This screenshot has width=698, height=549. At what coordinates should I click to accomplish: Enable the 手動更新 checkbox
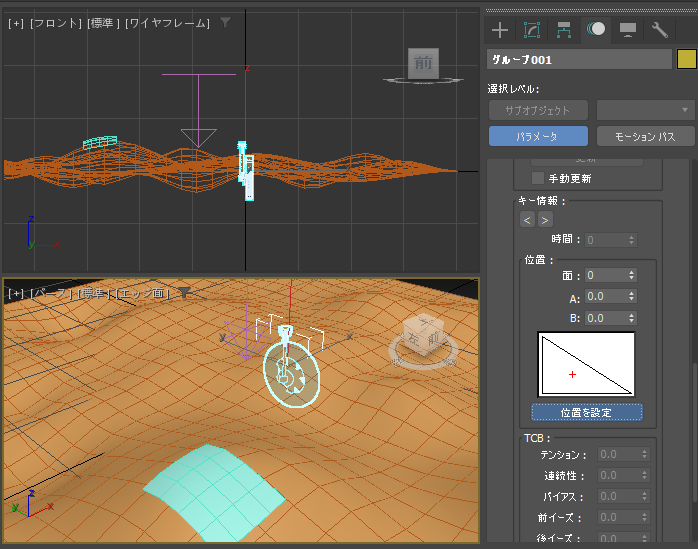pos(538,178)
